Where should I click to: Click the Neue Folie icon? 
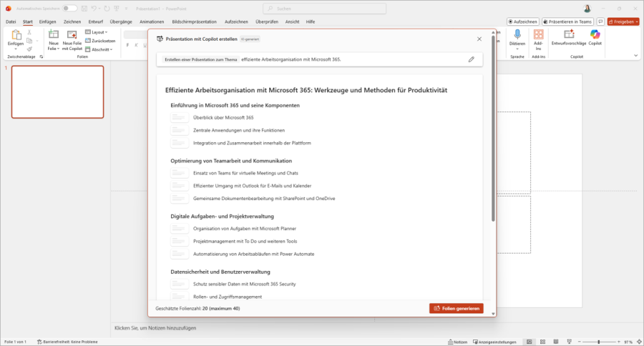tap(54, 34)
